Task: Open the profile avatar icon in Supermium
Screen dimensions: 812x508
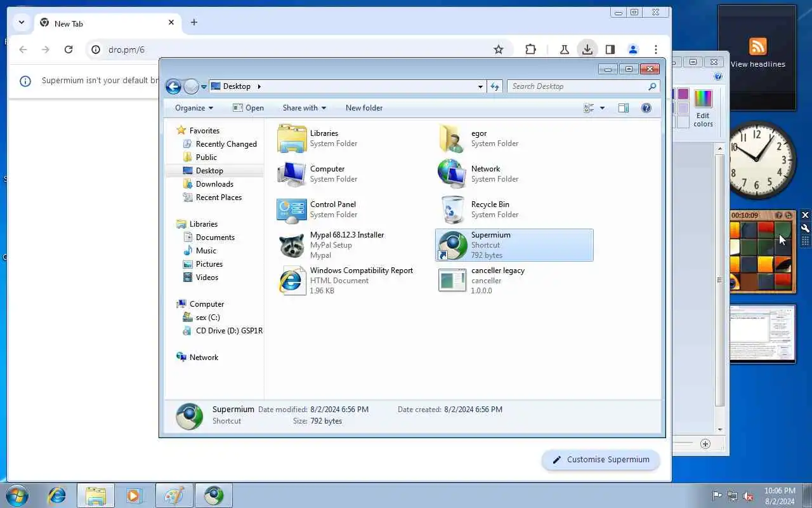Action: point(633,50)
